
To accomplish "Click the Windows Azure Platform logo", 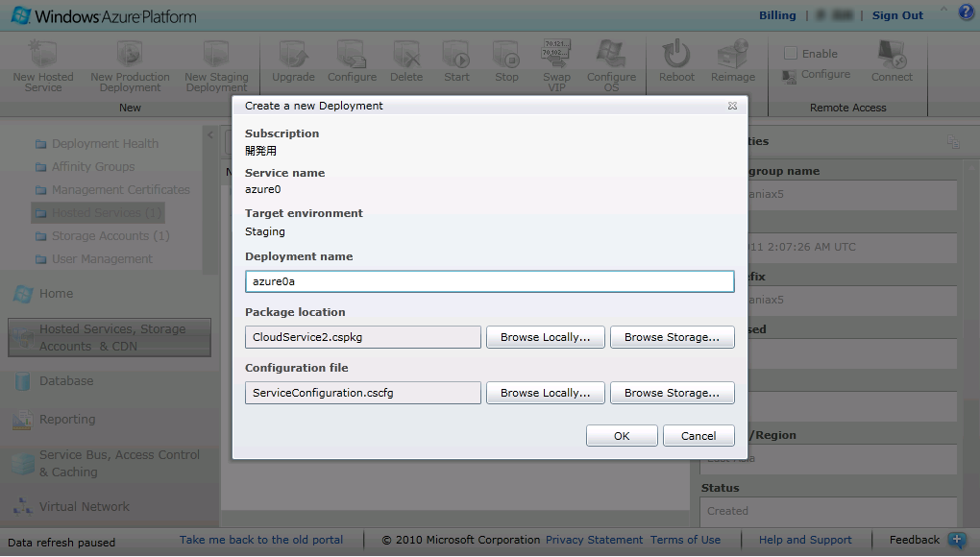I will 104,16.
